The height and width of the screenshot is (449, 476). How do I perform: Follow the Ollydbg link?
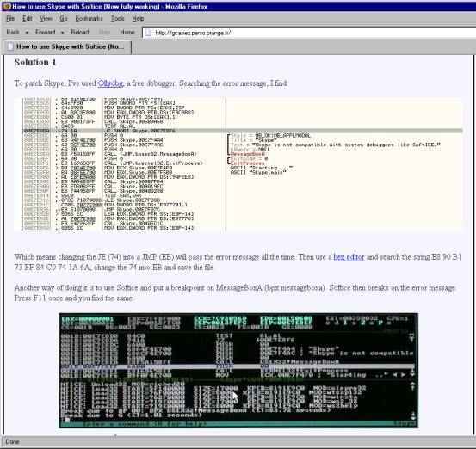[110, 83]
